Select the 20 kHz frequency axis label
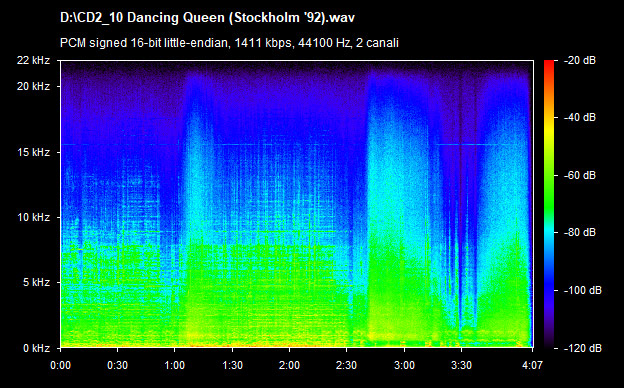The width and height of the screenshot is (624, 388). [33, 86]
